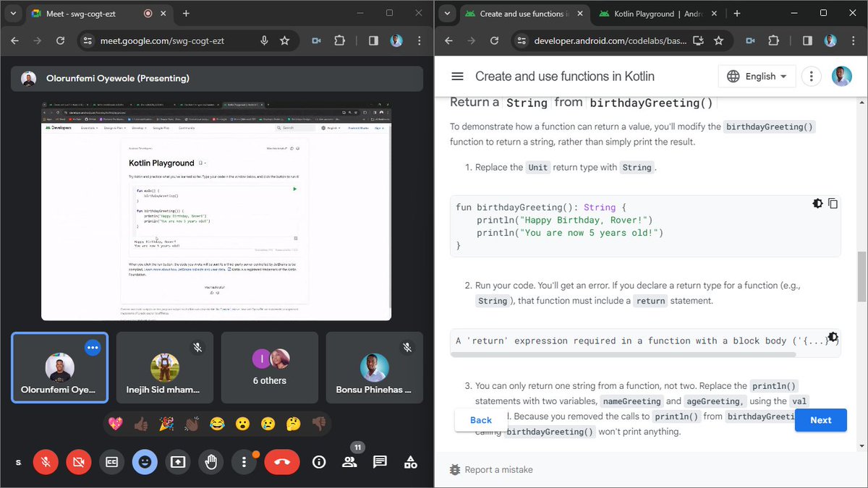
Task: Send the surprised face reaction
Action: coord(242,424)
